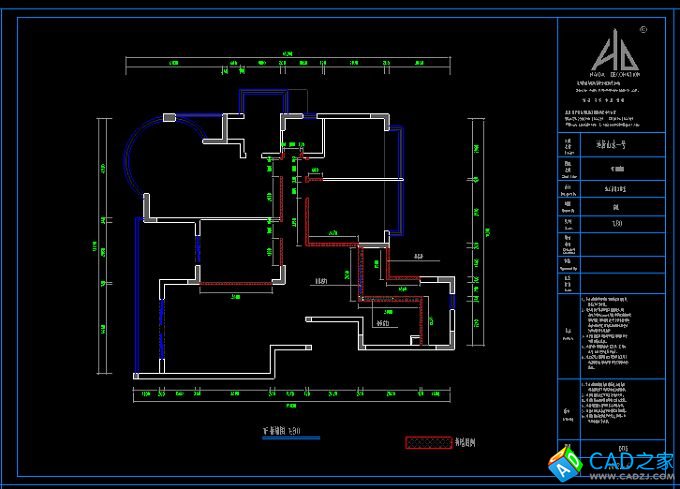This screenshot has width=680, height=489.
Task: Select the red hatched legend swatch
Action: click(x=428, y=443)
